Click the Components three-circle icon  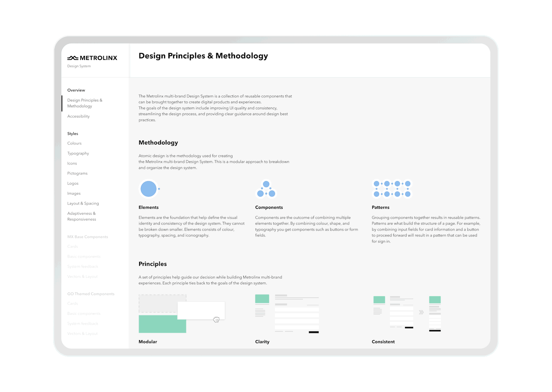coord(266,189)
